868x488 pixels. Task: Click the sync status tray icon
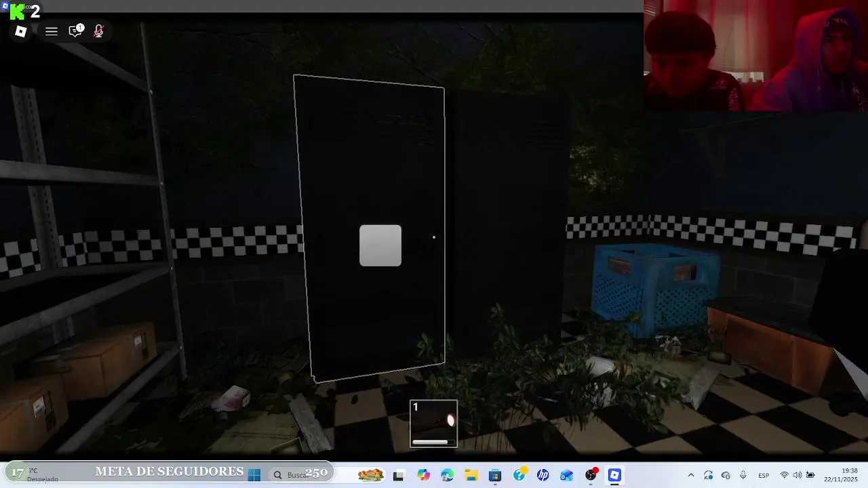(x=709, y=475)
